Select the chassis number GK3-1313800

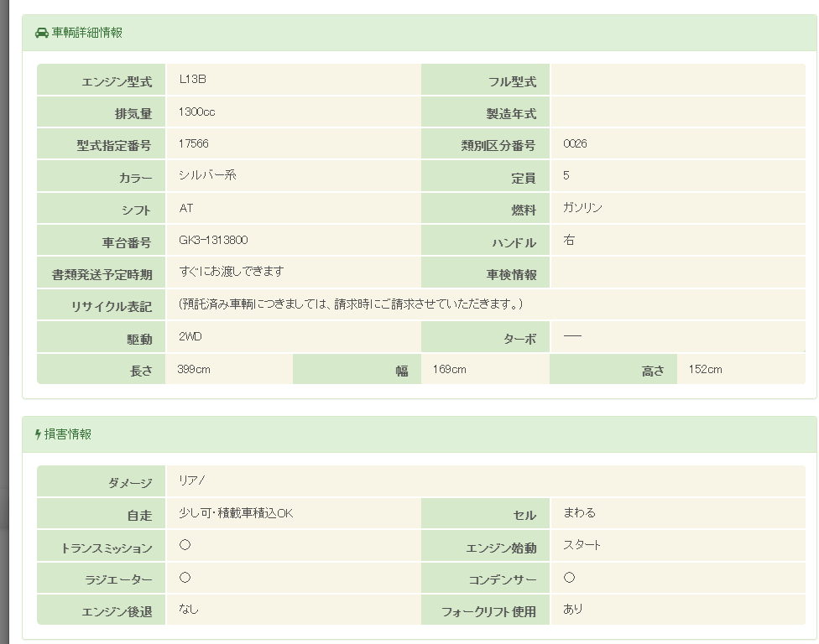click(213, 240)
